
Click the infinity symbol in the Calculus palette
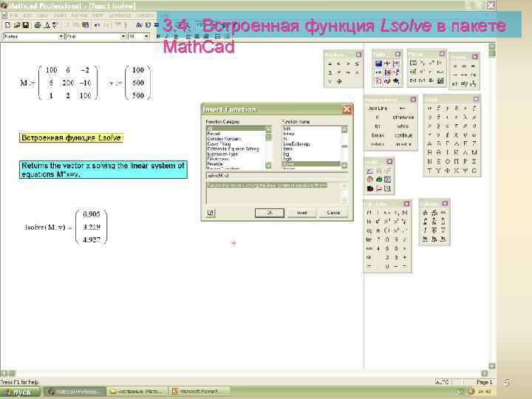443,213
